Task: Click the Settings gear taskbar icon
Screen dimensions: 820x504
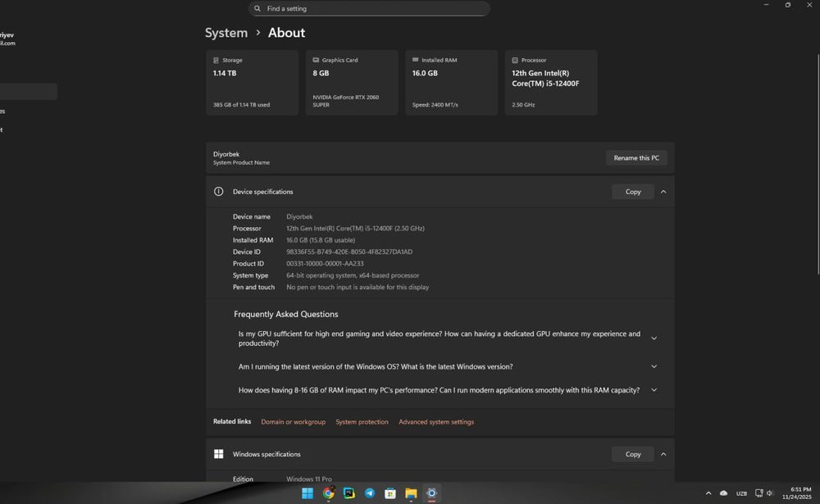Action: point(431,493)
